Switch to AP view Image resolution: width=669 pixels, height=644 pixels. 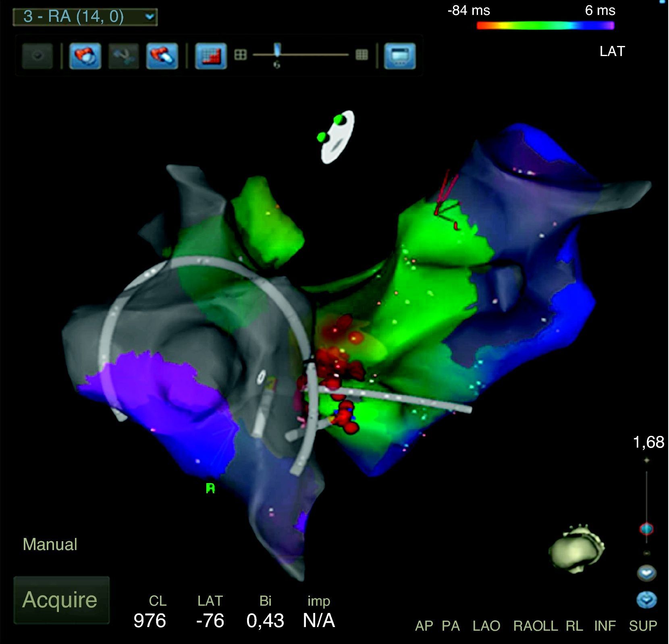click(424, 626)
